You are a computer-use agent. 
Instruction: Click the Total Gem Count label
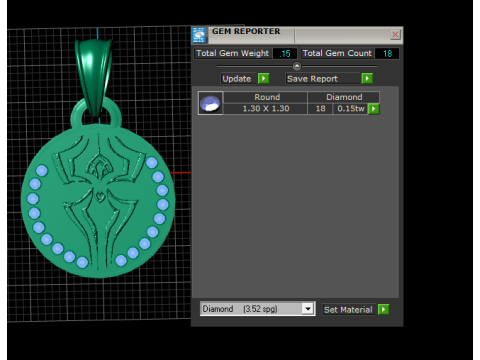tap(337, 53)
